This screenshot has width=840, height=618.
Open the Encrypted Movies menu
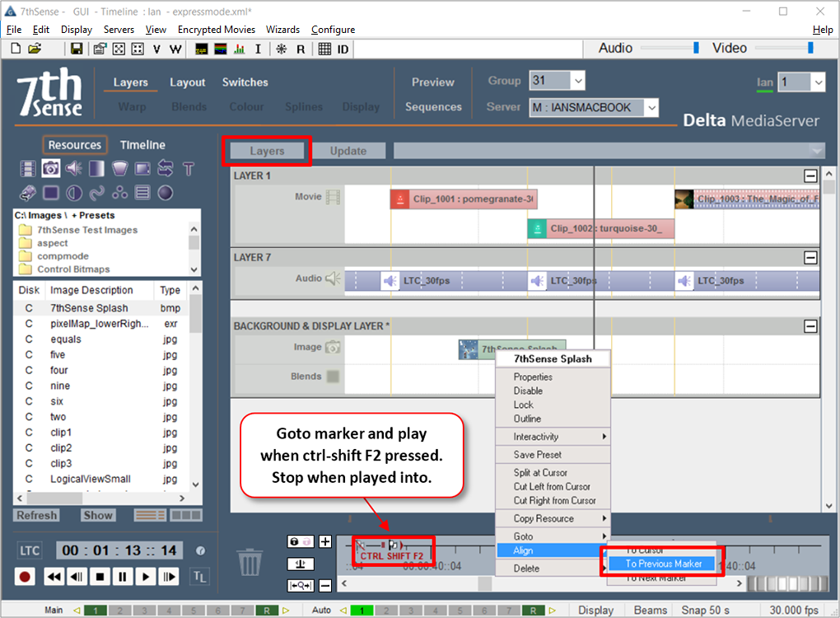pos(217,30)
